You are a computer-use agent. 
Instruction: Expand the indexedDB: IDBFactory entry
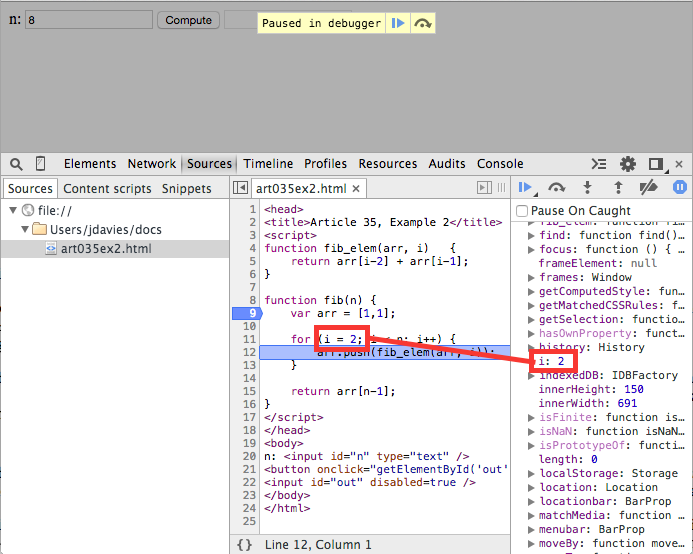click(x=532, y=376)
